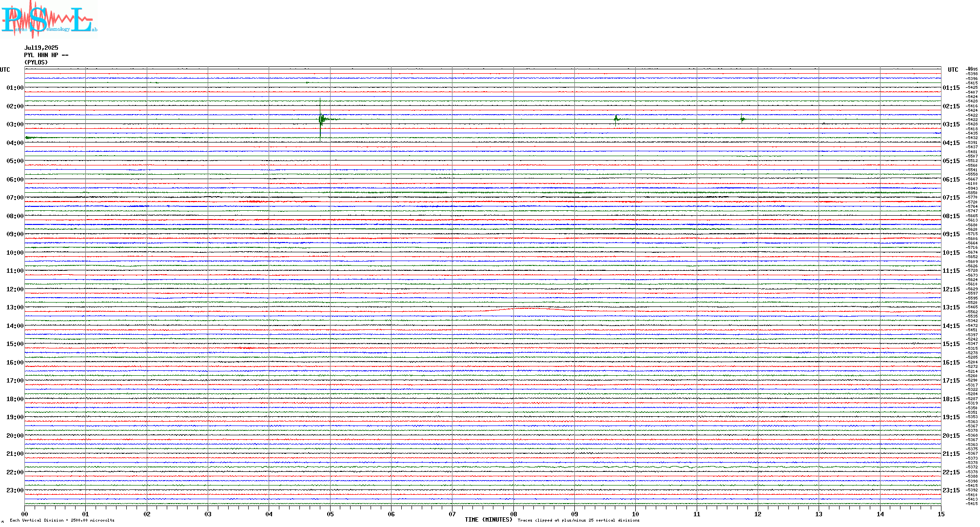
Task: Click the 05:15 label on right axis
Action: [951, 161]
